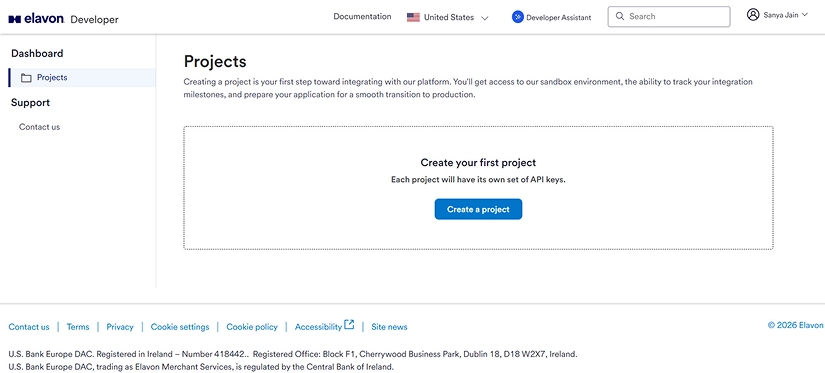Open the Privacy footer link
Screen dimensions: 825x373
coord(120,327)
